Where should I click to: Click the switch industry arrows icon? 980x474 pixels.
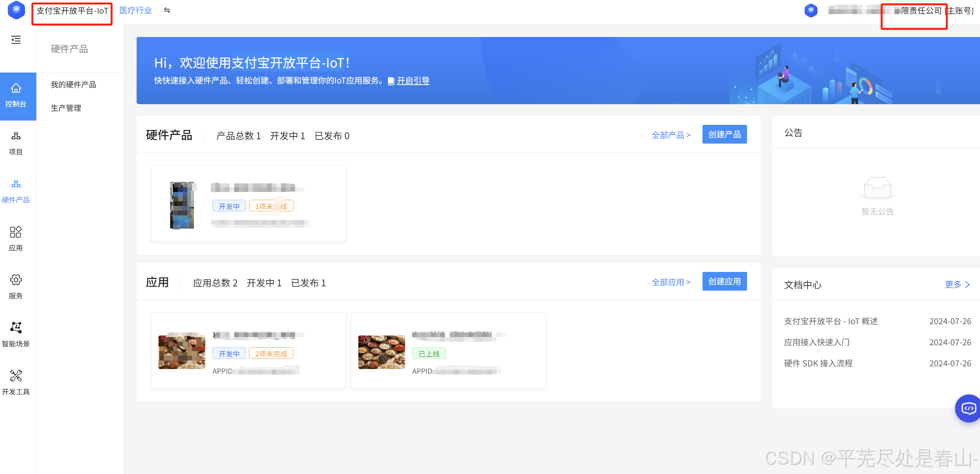click(x=167, y=11)
